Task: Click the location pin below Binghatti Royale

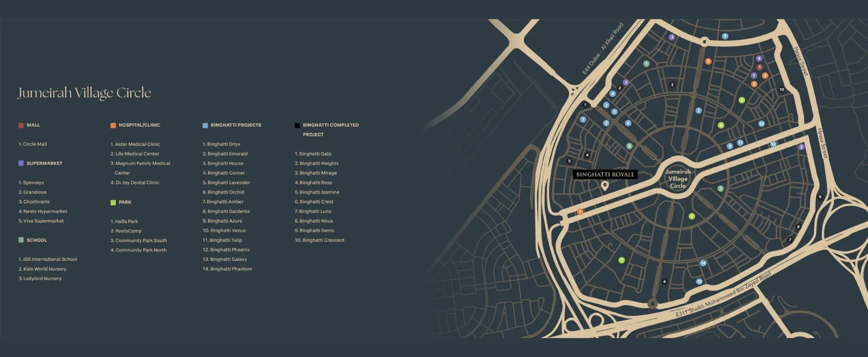Action: click(x=604, y=185)
